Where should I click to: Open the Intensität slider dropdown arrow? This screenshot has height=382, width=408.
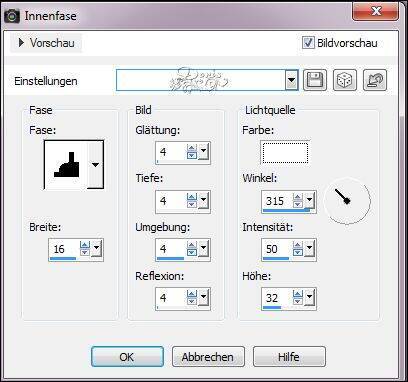(309, 248)
